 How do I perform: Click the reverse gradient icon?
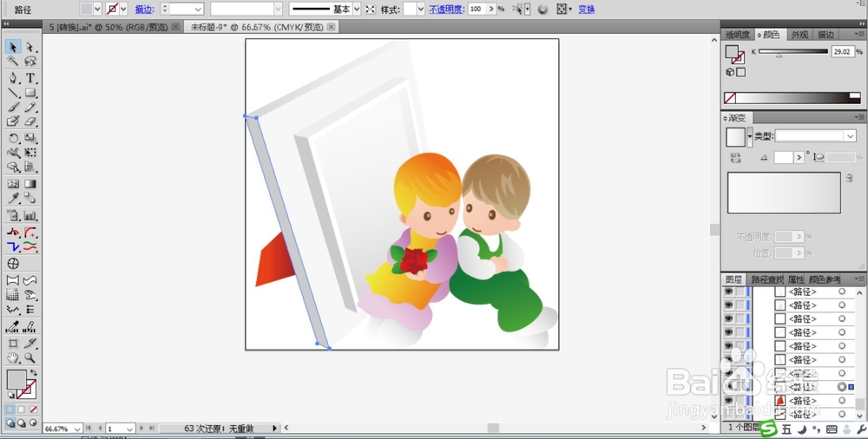(735, 158)
